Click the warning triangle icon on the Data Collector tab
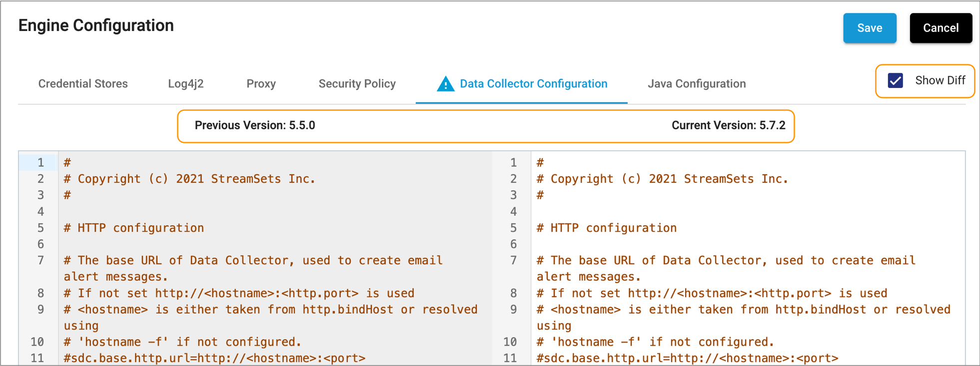980x366 pixels. [445, 84]
